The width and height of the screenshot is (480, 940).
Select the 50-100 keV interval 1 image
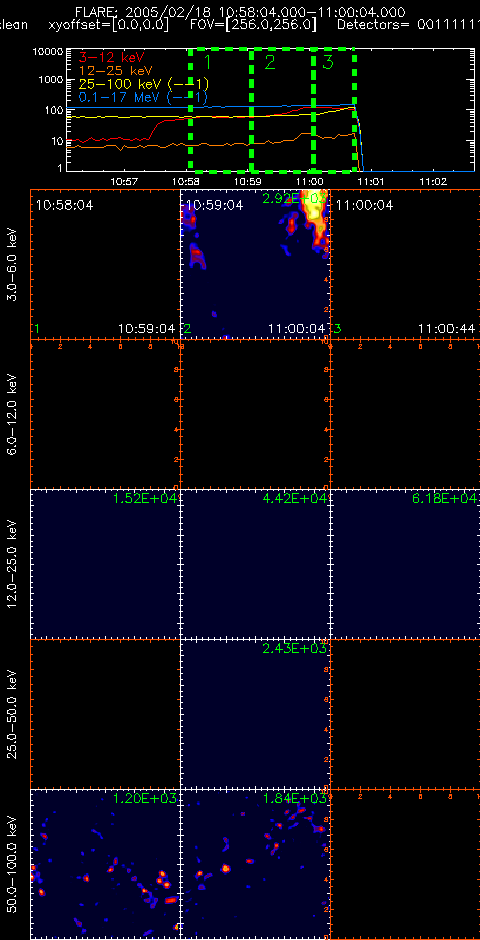coord(105,863)
